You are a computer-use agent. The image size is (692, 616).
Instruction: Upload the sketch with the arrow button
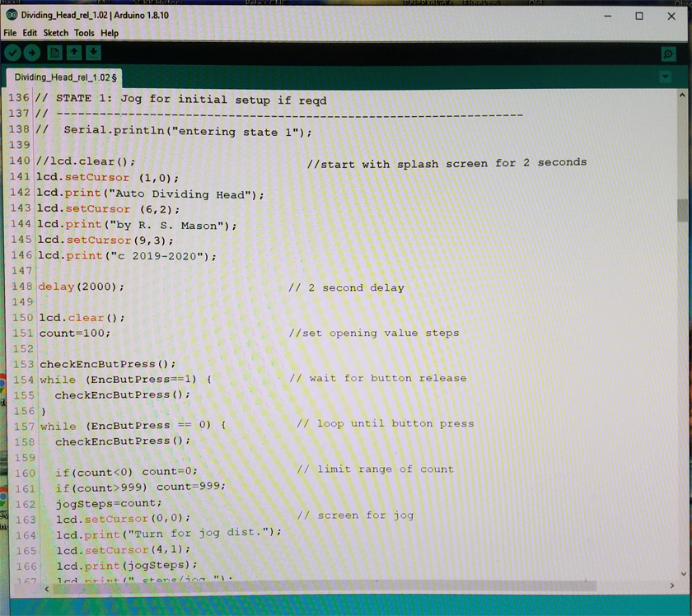click(32, 53)
